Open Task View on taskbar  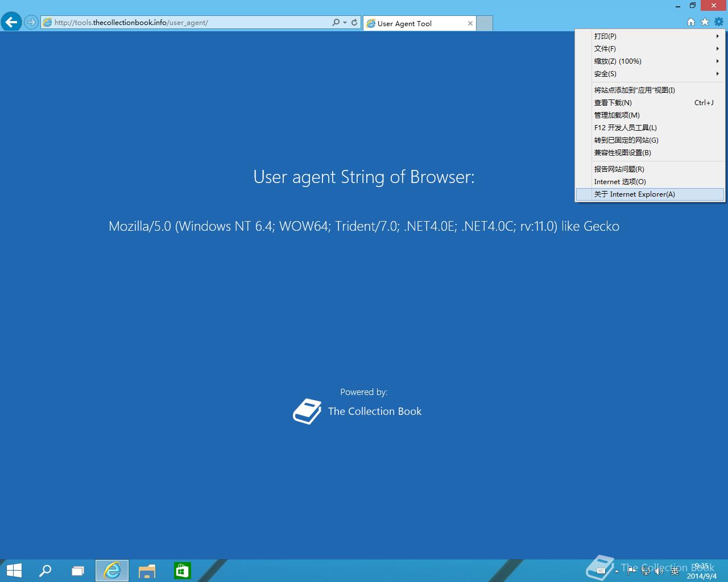point(77,571)
